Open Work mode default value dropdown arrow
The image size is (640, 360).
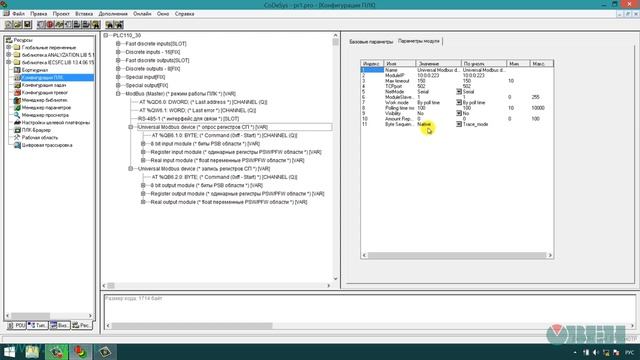(x=459, y=102)
